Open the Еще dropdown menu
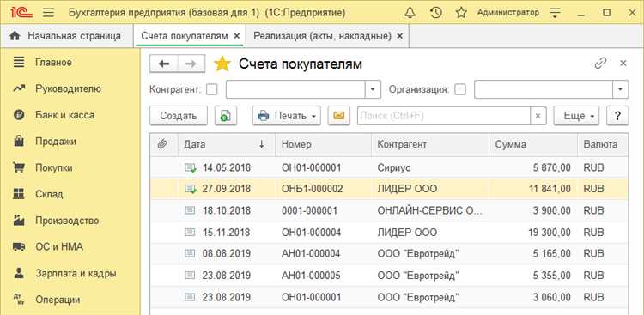 coord(576,116)
